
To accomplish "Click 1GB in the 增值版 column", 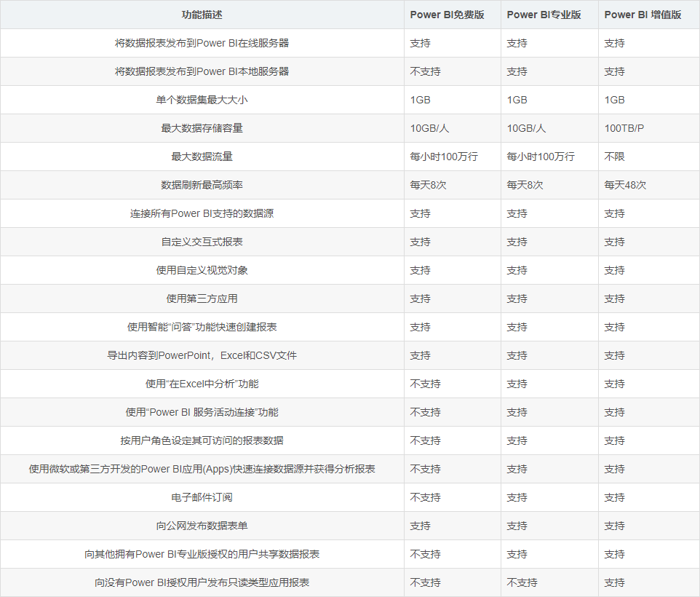I will pyautogui.click(x=614, y=100).
